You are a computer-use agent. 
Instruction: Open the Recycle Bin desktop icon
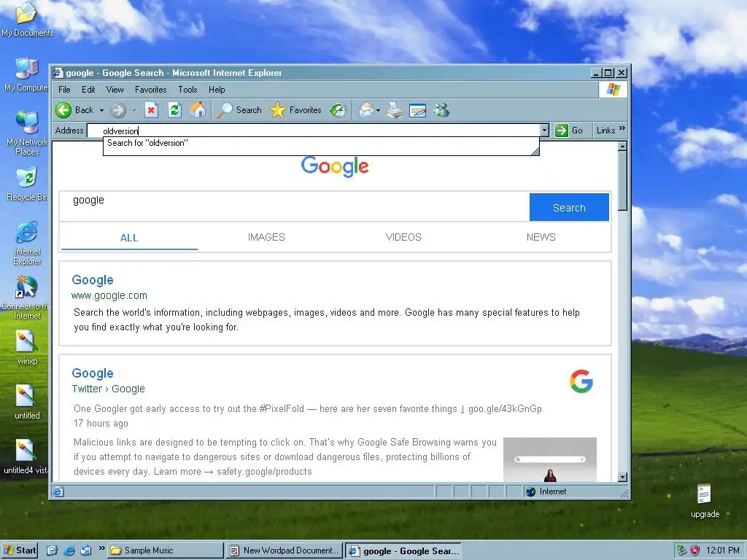pyautogui.click(x=27, y=184)
